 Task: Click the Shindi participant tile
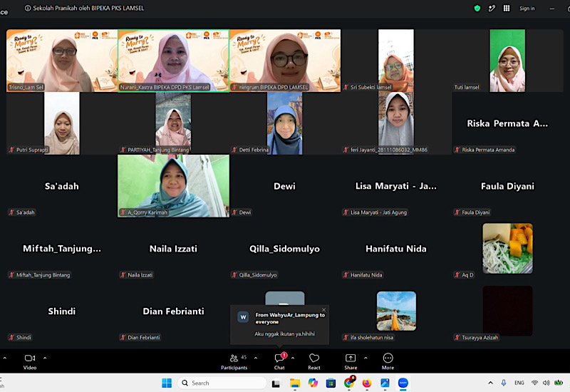[x=62, y=311]
